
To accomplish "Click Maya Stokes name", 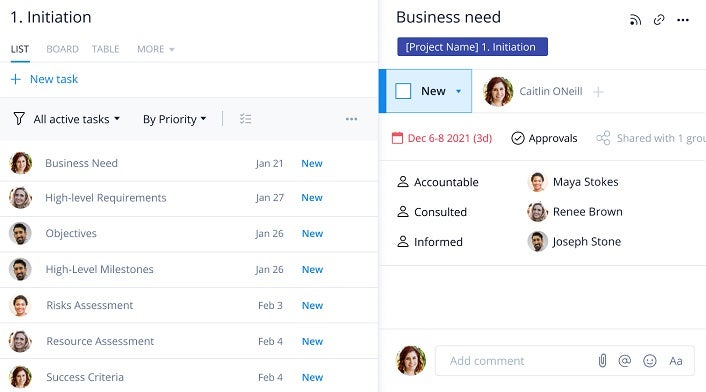I will [x=585, y=182].
